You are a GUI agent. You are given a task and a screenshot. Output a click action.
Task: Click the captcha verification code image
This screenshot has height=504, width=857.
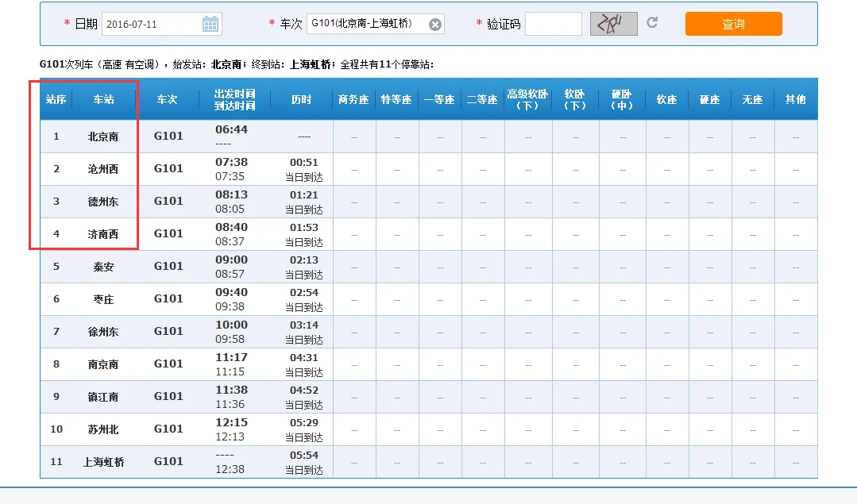pyautogui.click(x=613, y=23)
